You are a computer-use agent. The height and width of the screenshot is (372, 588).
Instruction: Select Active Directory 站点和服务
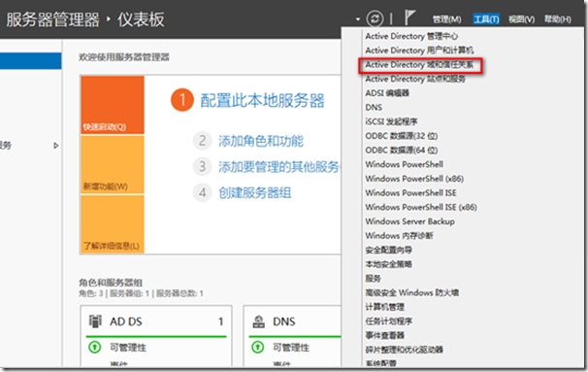click(x=415, y=79)
